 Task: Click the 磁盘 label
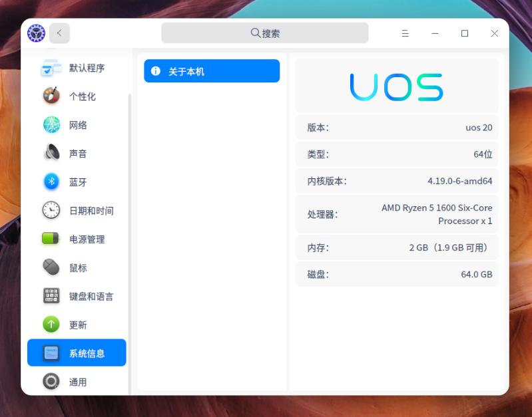pos(318,274)
